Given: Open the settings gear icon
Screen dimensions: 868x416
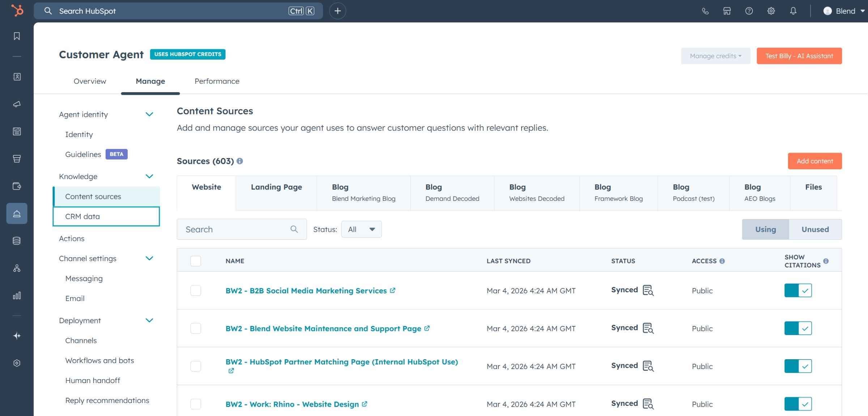Looking at the screenshot, I should [x=771, y=11].
